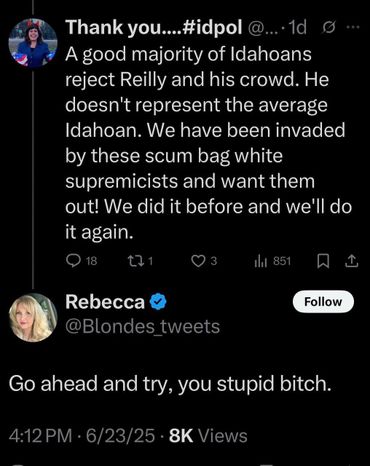Click the Rebecca display name
This screenshot has height=466, width=370.
105,302
